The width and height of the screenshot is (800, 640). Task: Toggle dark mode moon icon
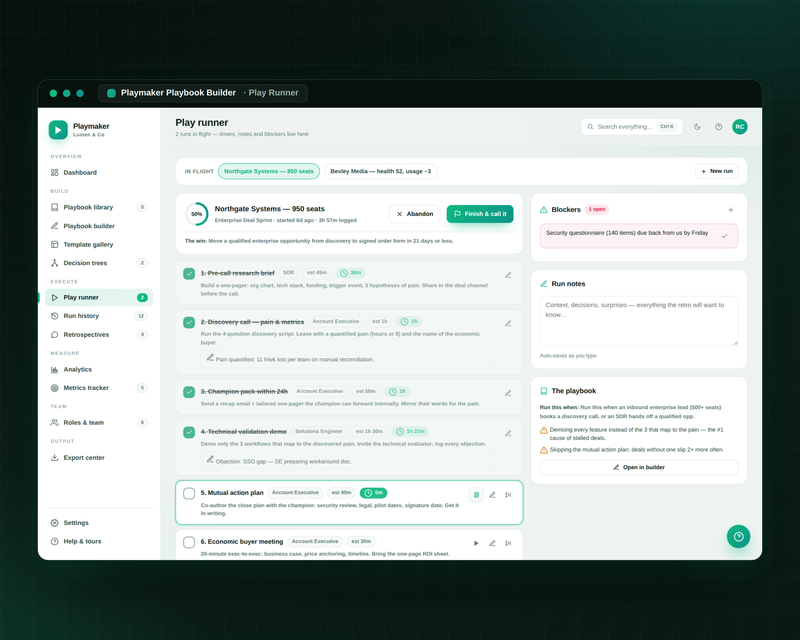[x=697, y=127]
